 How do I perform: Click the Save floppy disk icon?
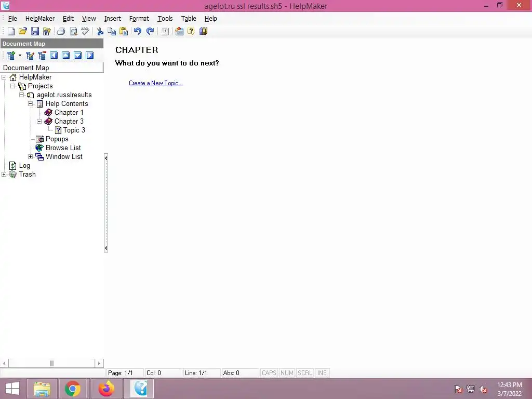click(x=35, y=31)
